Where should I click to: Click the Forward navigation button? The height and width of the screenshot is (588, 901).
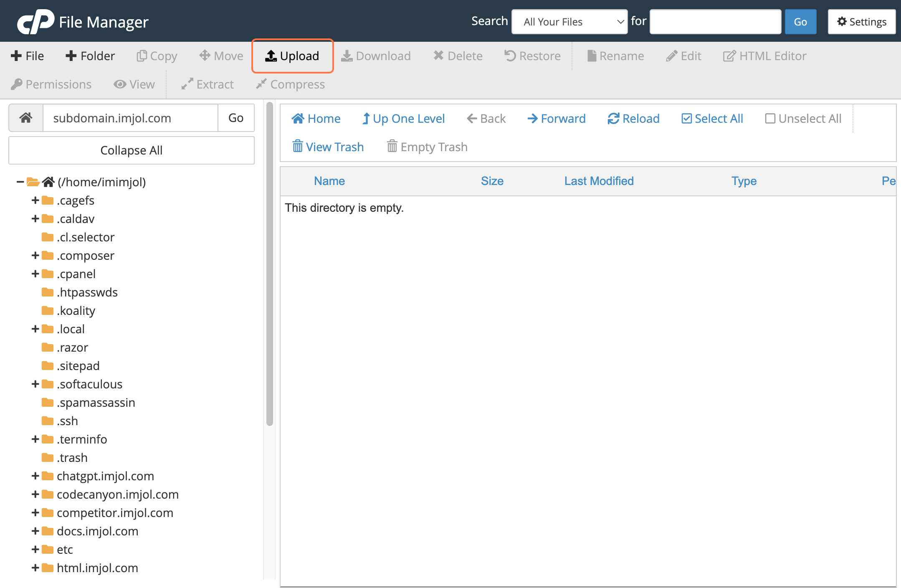coord(557,119)
